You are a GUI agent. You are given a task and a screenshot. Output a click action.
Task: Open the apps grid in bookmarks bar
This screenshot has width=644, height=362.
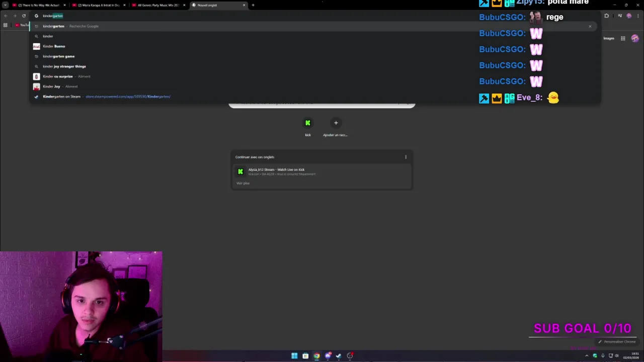pyautogui.click(x=6, y=25)
